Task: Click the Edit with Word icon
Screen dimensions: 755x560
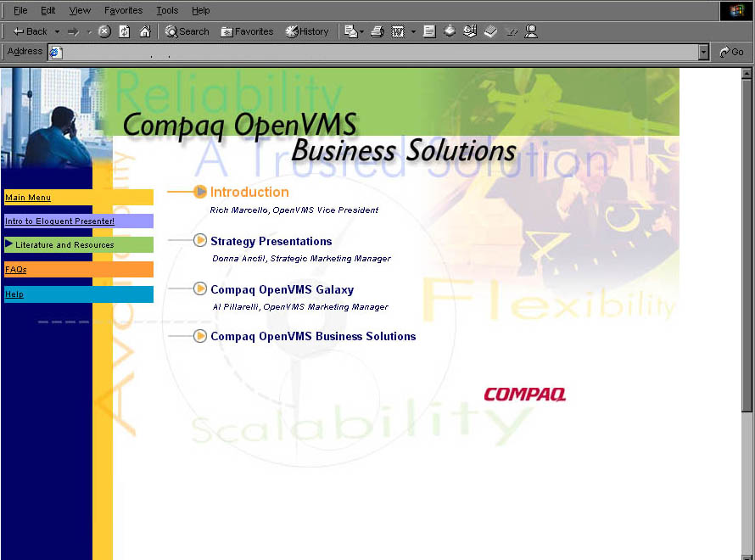Action: pyautogui.click(x=398, y=31)
